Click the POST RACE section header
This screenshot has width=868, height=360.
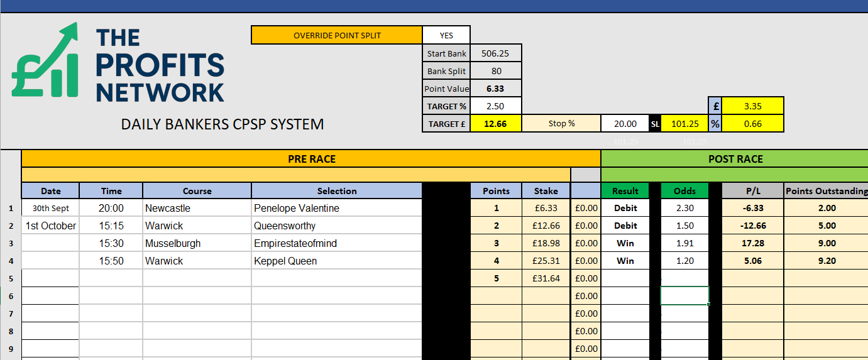coord(735,159)
